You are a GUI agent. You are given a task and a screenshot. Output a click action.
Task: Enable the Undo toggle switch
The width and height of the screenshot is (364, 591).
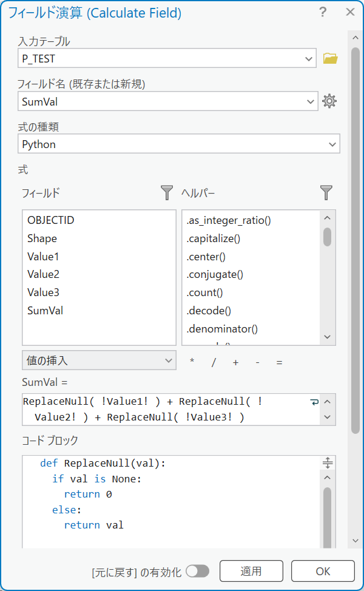pos(197,571)
